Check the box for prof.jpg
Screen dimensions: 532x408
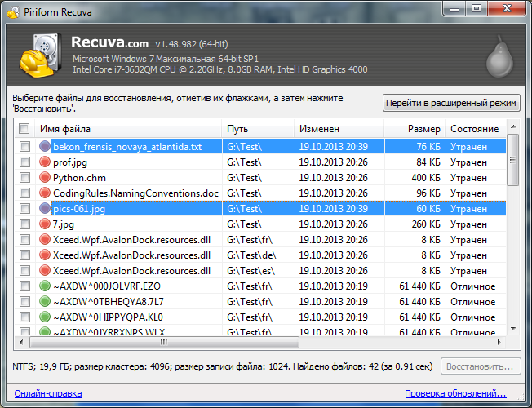24,162
